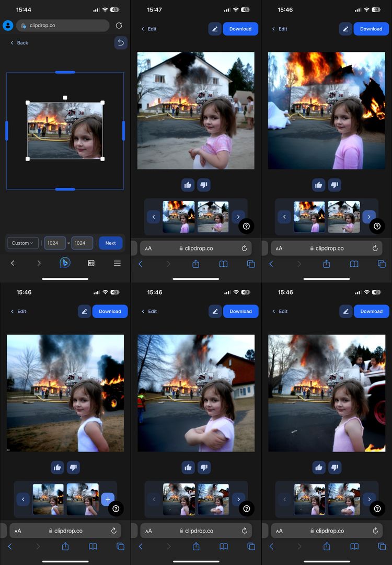
Task: Return to Edit from the white truck image screen
Action: coord(280,311)
